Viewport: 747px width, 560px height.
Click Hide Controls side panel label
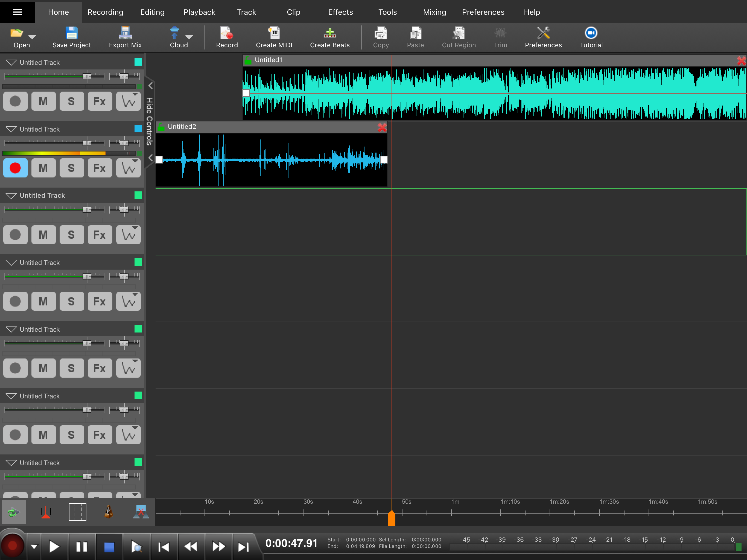[149, 122]
